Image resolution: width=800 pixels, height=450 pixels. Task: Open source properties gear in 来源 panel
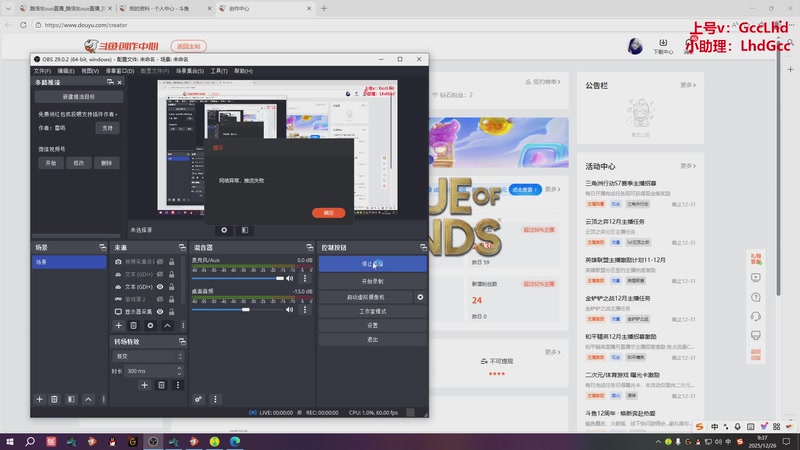(x=150, y=326)
